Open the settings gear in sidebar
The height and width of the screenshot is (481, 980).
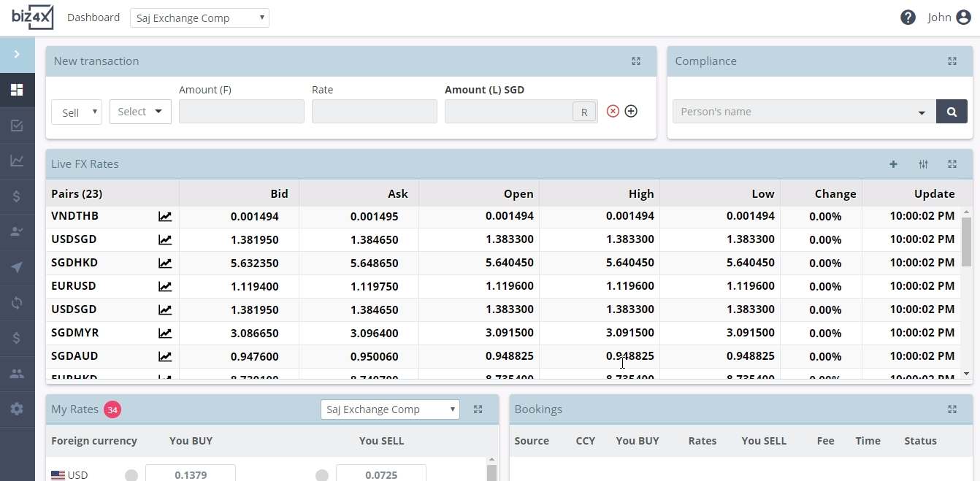pyautogui.click(x=17, y=409)
